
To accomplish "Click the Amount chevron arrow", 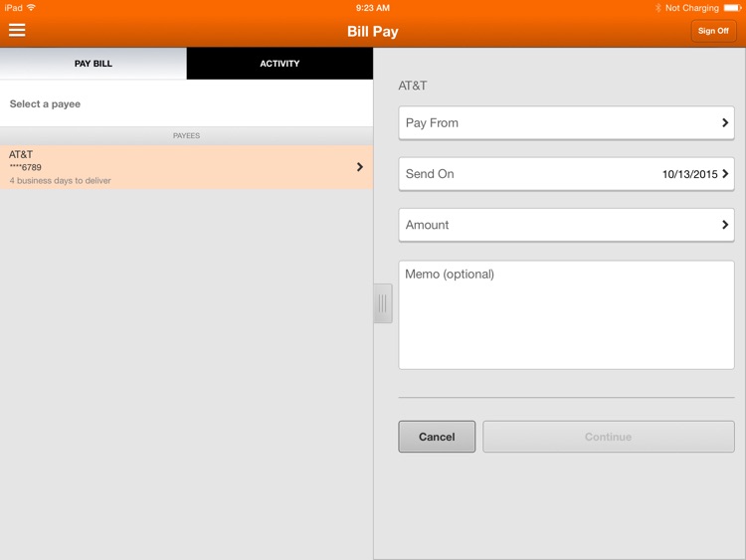I will click(725, 225).
